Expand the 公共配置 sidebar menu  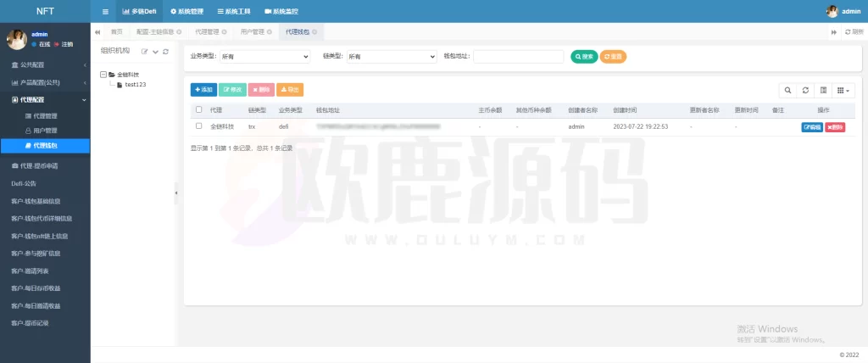coord(45,64)
